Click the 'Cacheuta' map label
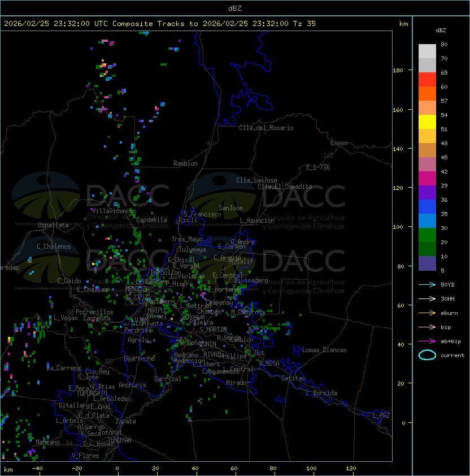The image size is (470, 476). (97, 318)
